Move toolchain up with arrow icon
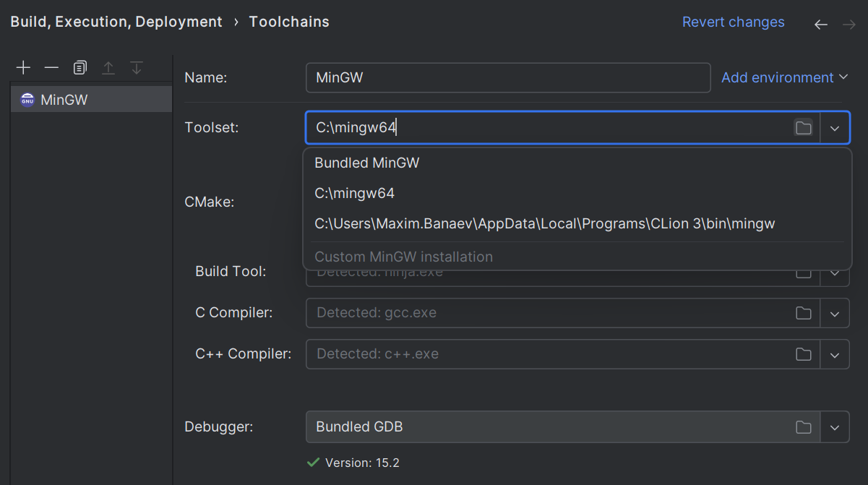868x485 pixels. pyautogui.click(x=108, y=68)
